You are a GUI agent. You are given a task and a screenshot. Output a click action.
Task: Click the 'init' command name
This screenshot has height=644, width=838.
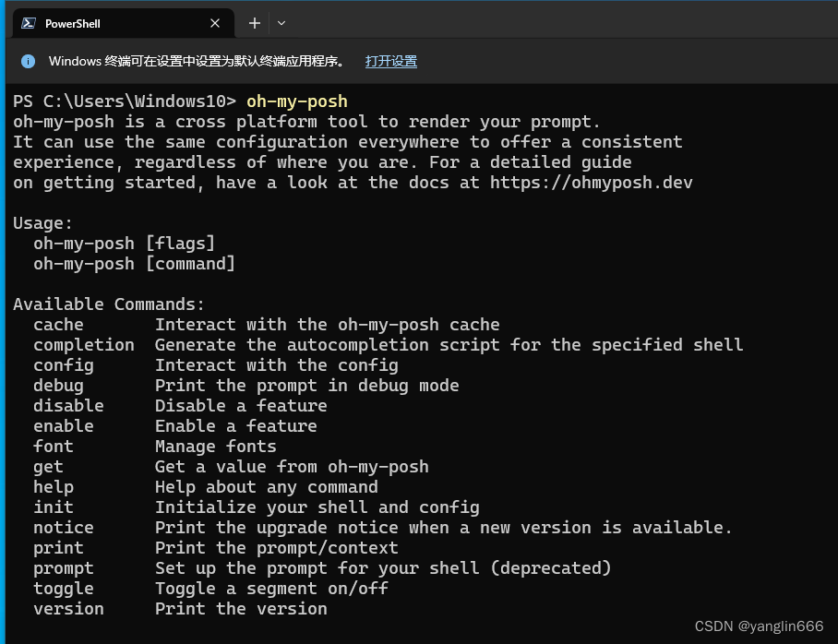(x=54, y=507)
